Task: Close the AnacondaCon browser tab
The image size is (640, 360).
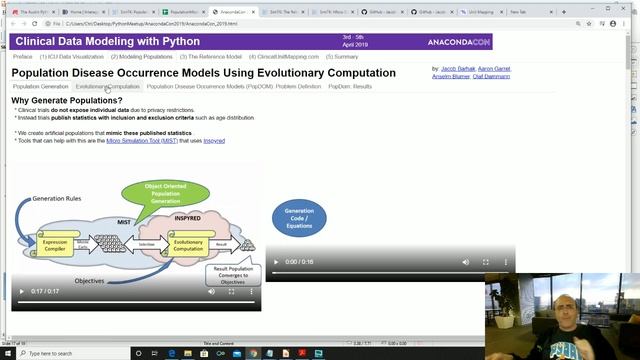Action: coord(253,12)
